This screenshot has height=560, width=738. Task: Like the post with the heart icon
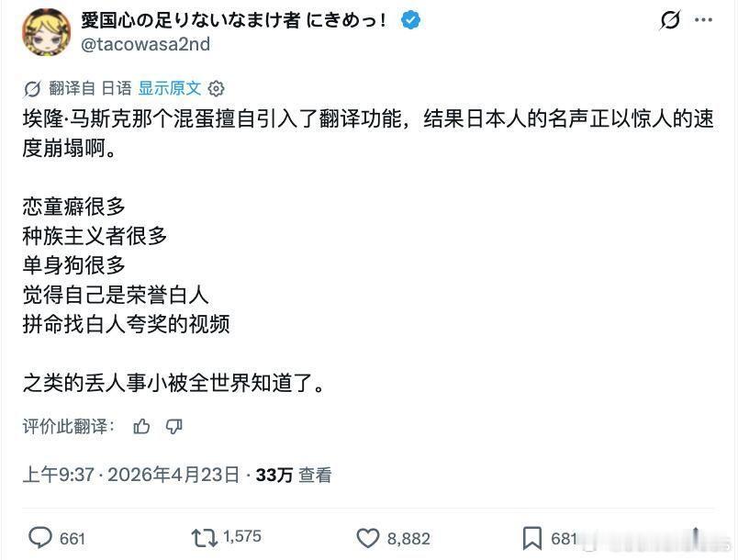click(369, 535)
